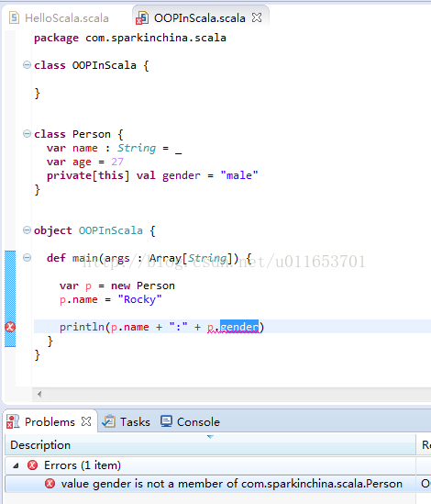This screenshot has width=431, height=504.
Task: Open the Problems view menu triangle
Action: point(210,436)
